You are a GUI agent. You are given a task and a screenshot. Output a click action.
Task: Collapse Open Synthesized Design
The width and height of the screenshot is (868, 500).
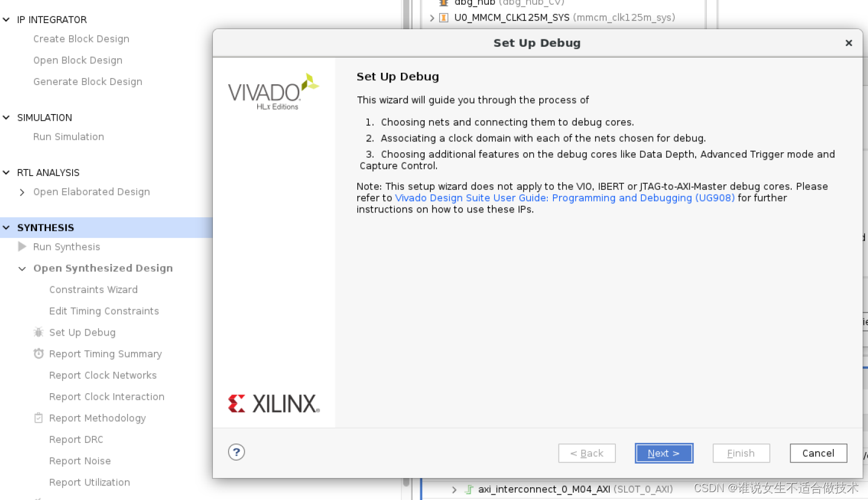(22, 269)
